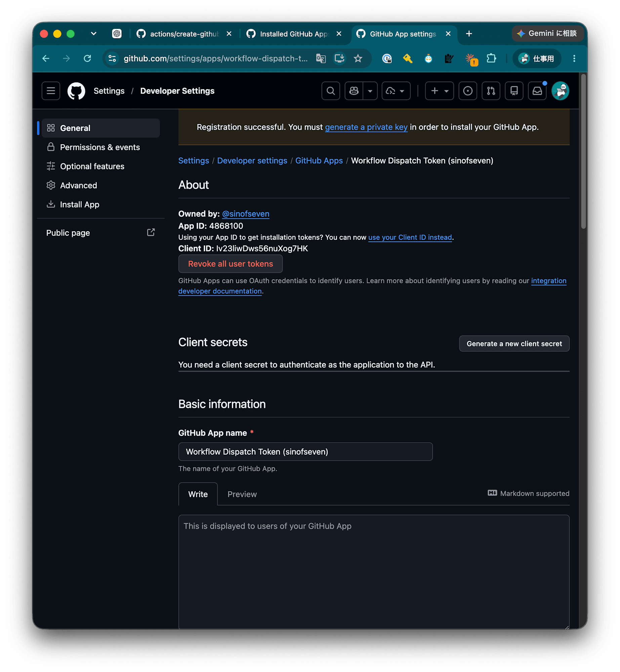Open Public page external link
Viewport: 620px width, 672px height.
(x=100, y=233)
